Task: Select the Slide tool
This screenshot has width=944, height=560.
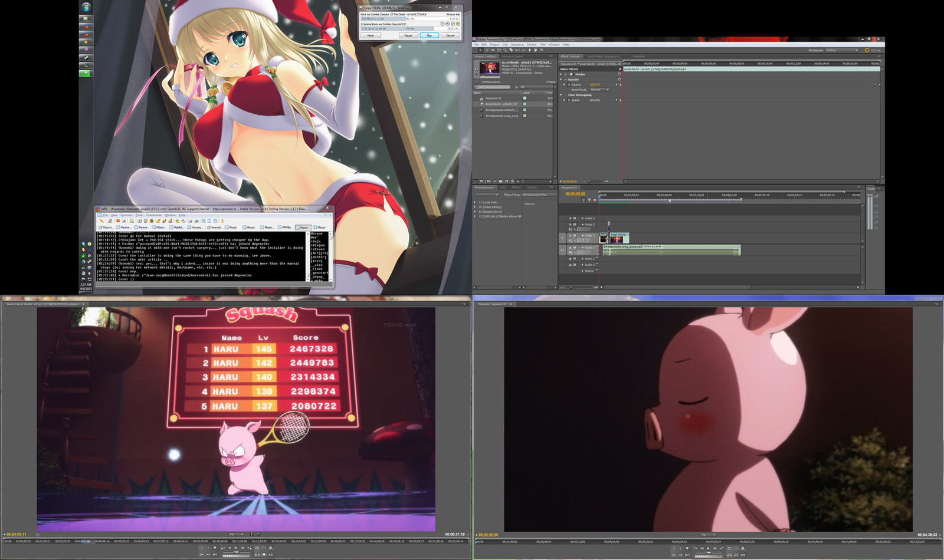Action: click(524, 50)
